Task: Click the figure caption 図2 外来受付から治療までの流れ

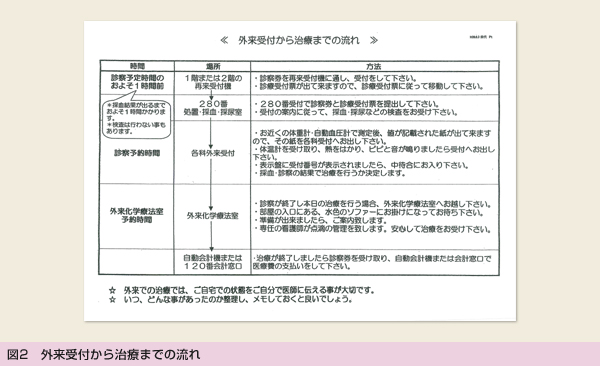Action: (103, 355)
